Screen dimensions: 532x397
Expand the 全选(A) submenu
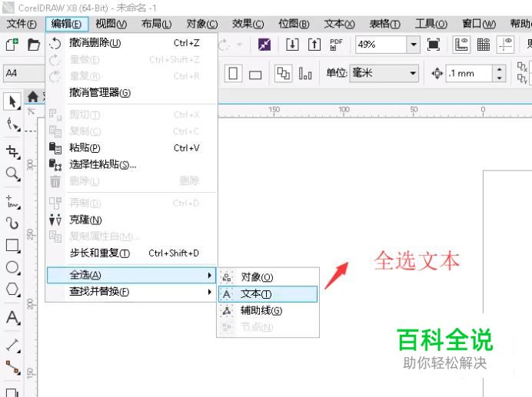tap(131, 275)
